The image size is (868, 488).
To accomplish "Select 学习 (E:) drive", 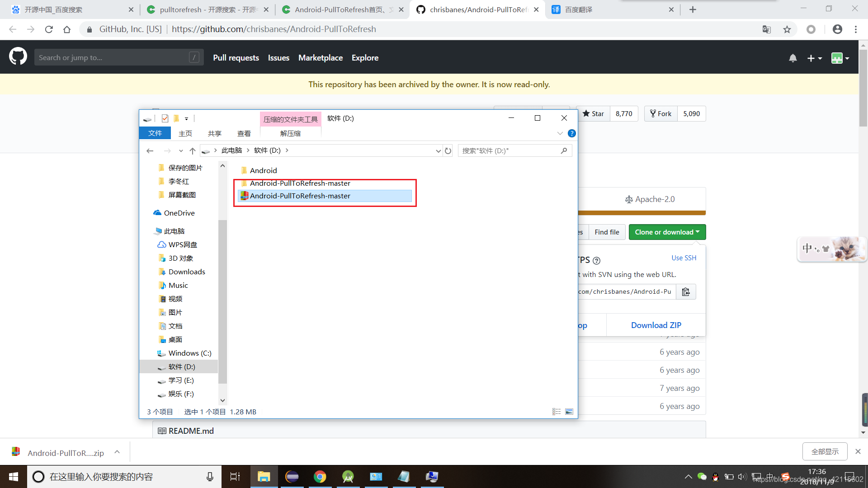I will click(181, 380).
